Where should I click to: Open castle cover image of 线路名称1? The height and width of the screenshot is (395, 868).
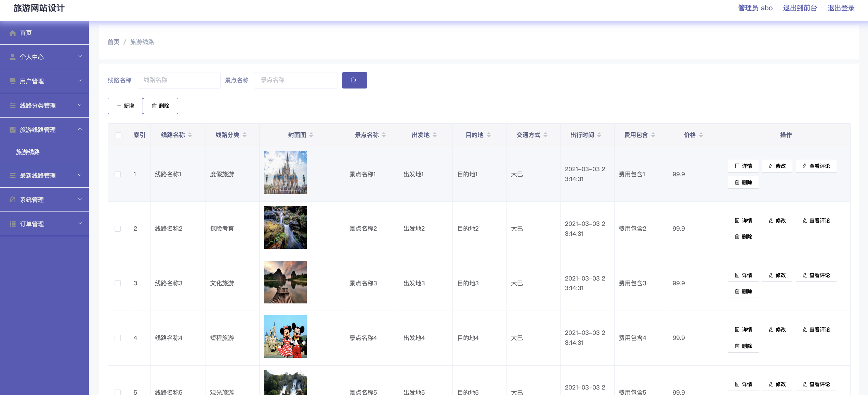click(285, 173)
